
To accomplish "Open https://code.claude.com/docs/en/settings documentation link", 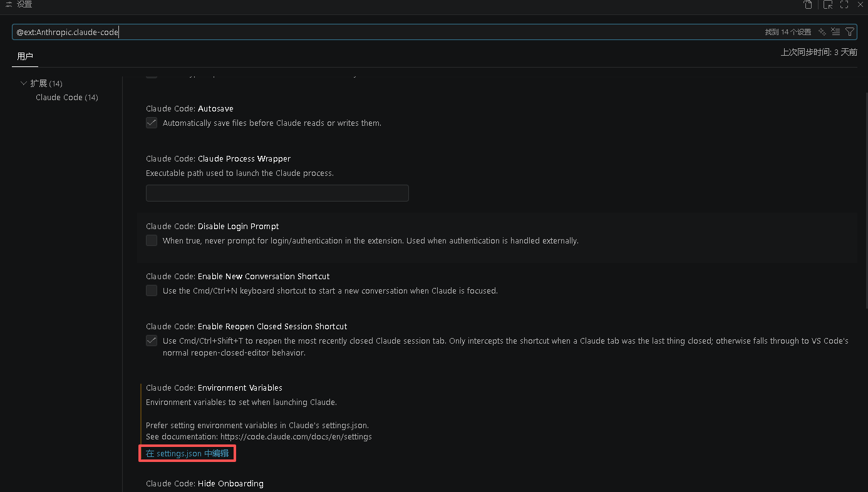I will tap(296, 437).
